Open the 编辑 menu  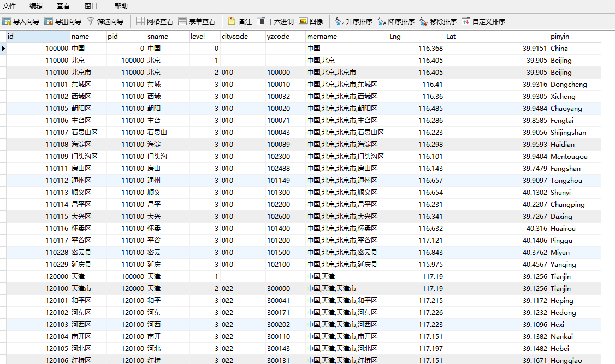[x=36, y=6]
